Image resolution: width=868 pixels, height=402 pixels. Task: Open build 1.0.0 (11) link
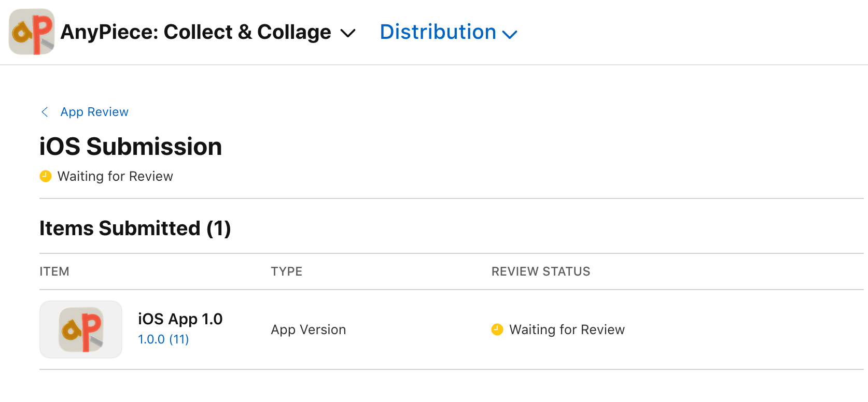click(x=163, y=339)
